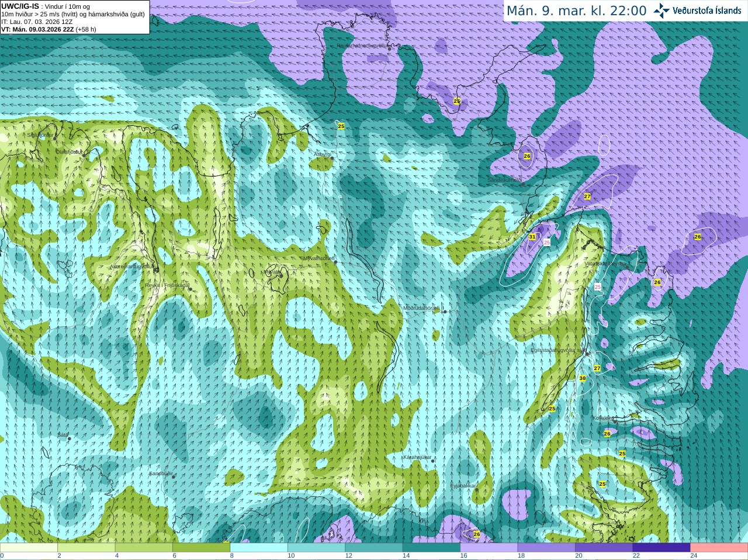Pick the 22–24 m/s legend swatch
The width and height of the screenshot is (748, 560).
tap(662, 547)
